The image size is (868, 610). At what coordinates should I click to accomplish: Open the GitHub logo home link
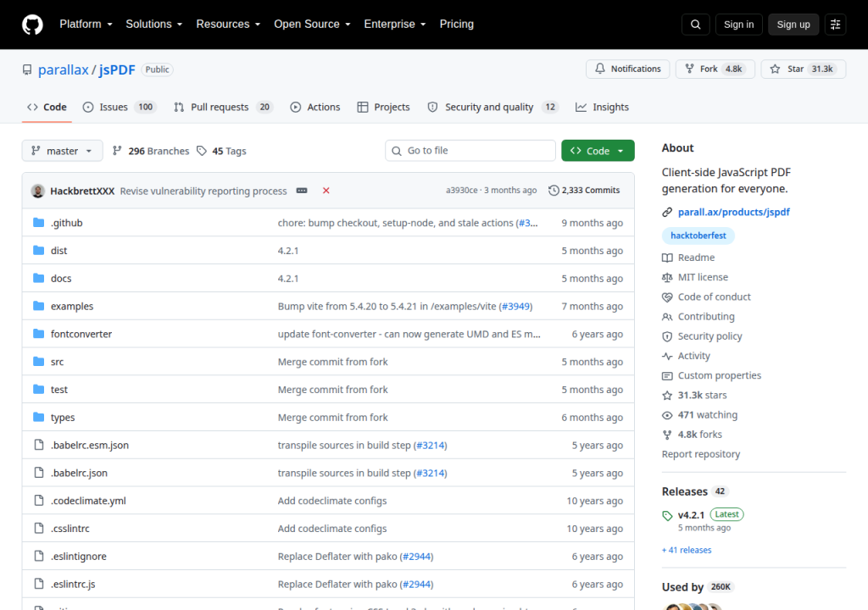click(32, 25)
